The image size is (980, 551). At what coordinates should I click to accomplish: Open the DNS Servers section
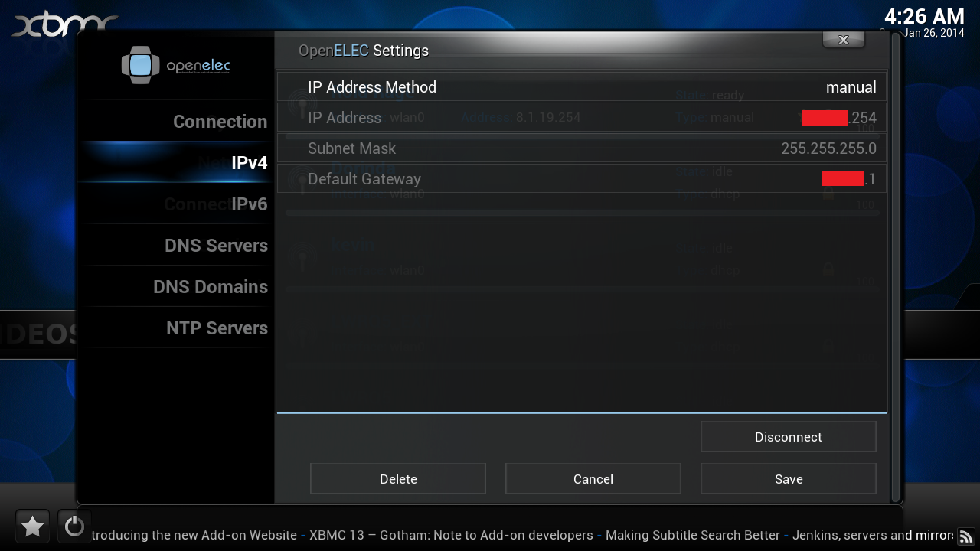[x=216, y=246]
